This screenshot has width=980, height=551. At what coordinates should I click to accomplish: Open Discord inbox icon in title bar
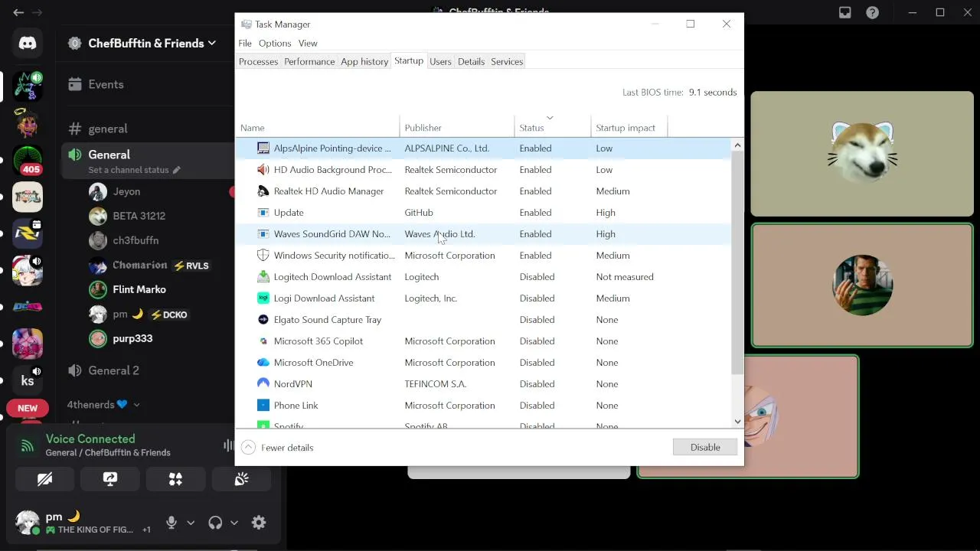point(845,12)
